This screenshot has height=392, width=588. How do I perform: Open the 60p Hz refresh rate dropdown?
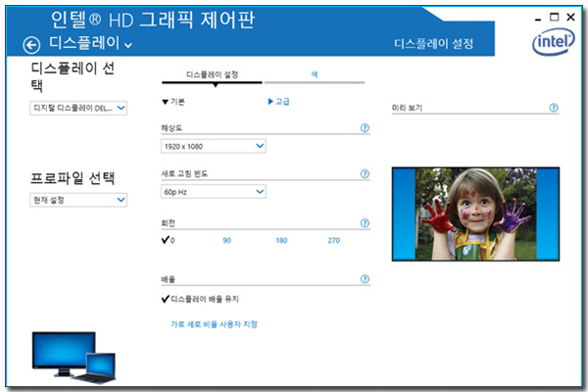[214, 192]
